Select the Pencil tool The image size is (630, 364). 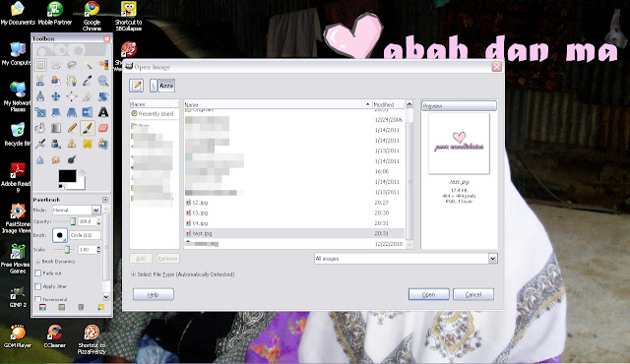pos(72,128)
